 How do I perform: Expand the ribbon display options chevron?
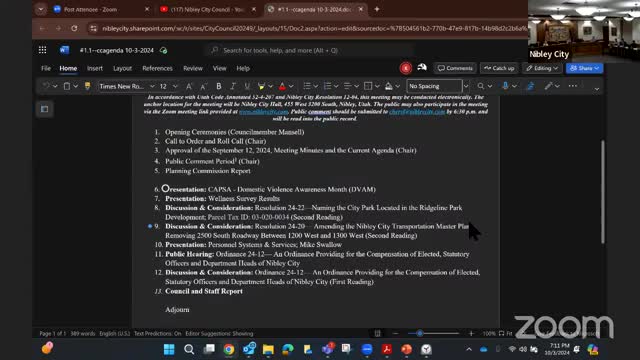coord(597,89)
